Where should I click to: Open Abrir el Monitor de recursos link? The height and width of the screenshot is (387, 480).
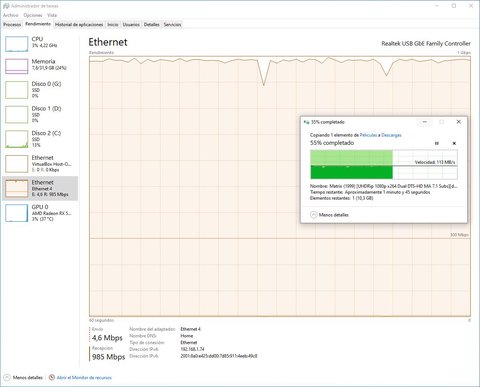coord(84,378)
